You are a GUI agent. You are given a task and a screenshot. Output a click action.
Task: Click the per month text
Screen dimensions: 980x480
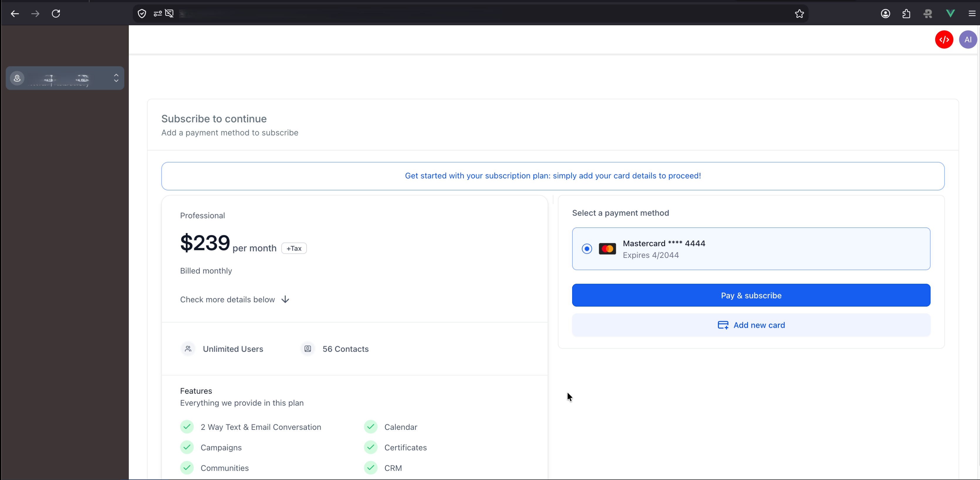[x=254, y=249]
